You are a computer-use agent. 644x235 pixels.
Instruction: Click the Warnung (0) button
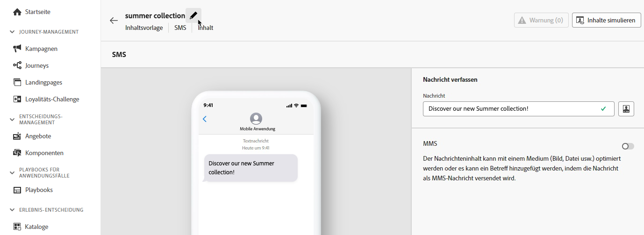coord(541,20)
